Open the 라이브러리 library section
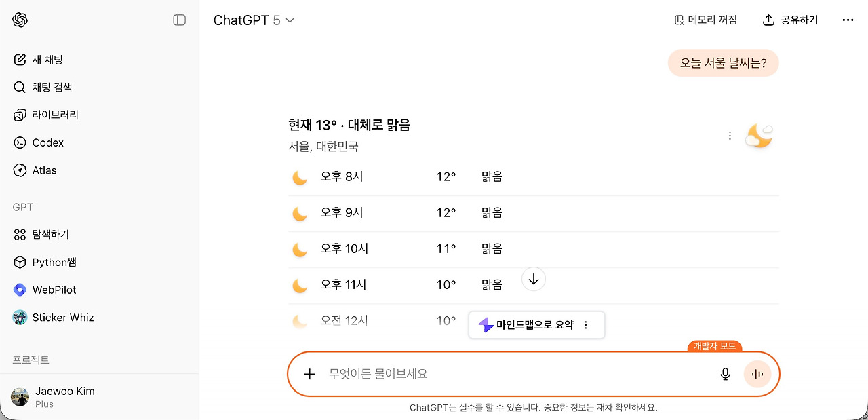The width and height of the screenshot is (868, 420). [55, 115]
